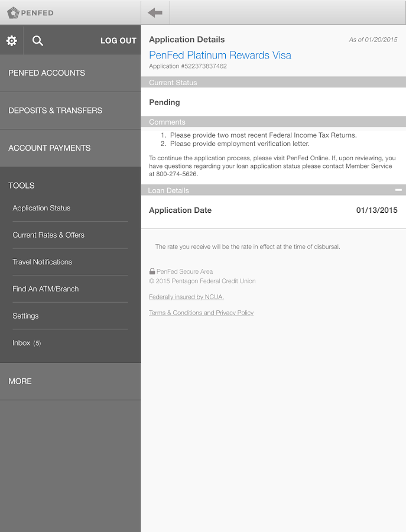Open settings gear icon

[x=12, y=41]
